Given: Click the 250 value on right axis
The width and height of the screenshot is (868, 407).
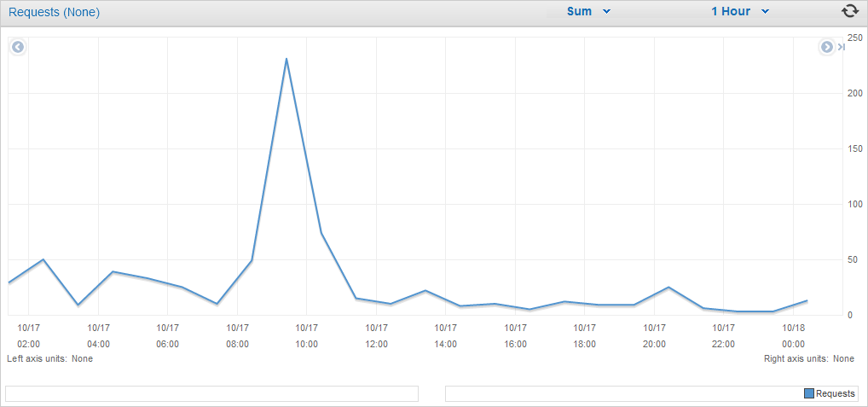Looking at the screenshot, I should point(854,38).
